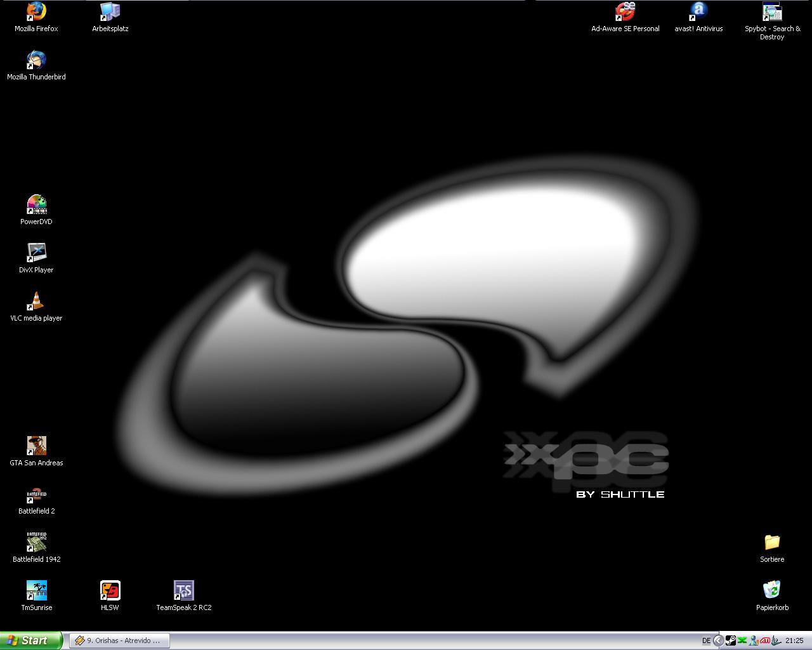This screenshot has height=650, width=812.
Task: Activate the Orishas - Atrevido taskbar button
Action: point(119,640)
